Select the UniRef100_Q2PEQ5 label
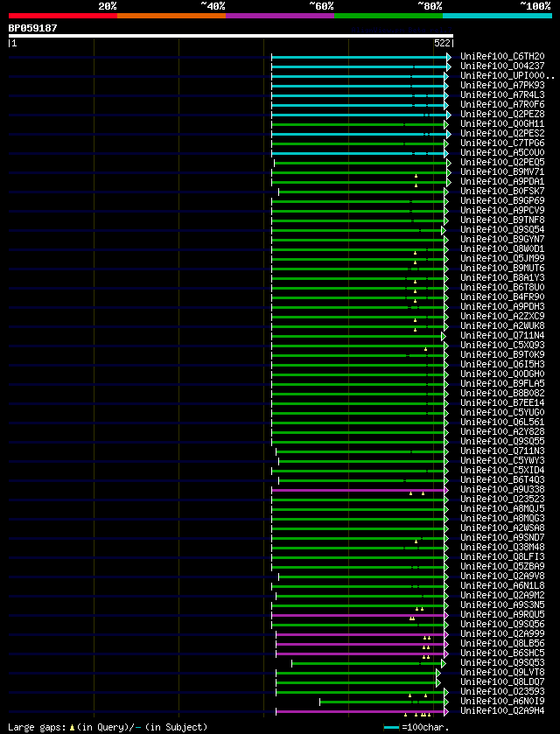The image size is (560, 734). tap(502, 163)
